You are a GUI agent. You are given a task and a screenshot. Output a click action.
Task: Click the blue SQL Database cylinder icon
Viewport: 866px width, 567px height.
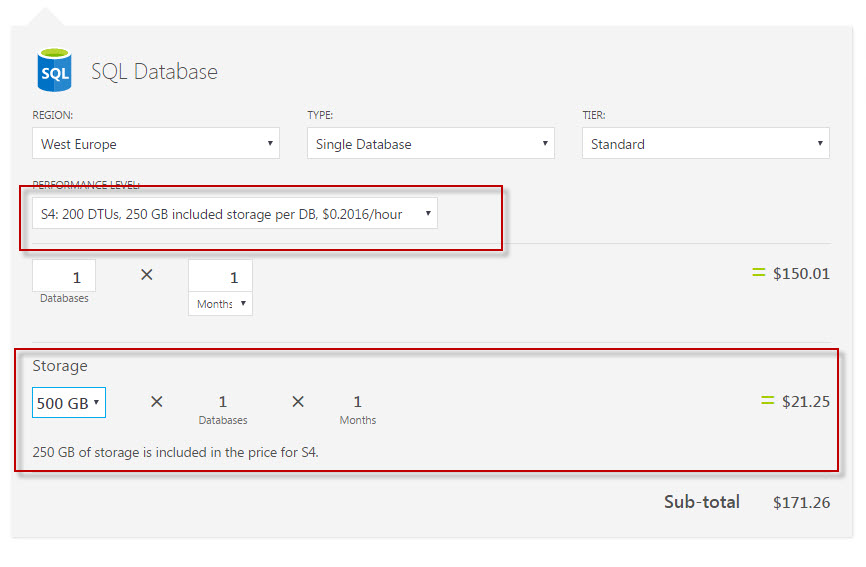tap(54, 70)
